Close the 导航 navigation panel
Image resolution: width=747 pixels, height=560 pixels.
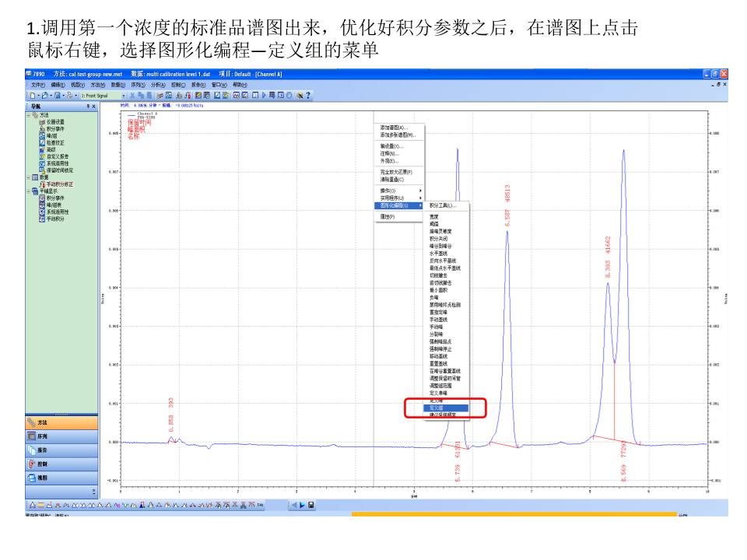coord(94,105)
